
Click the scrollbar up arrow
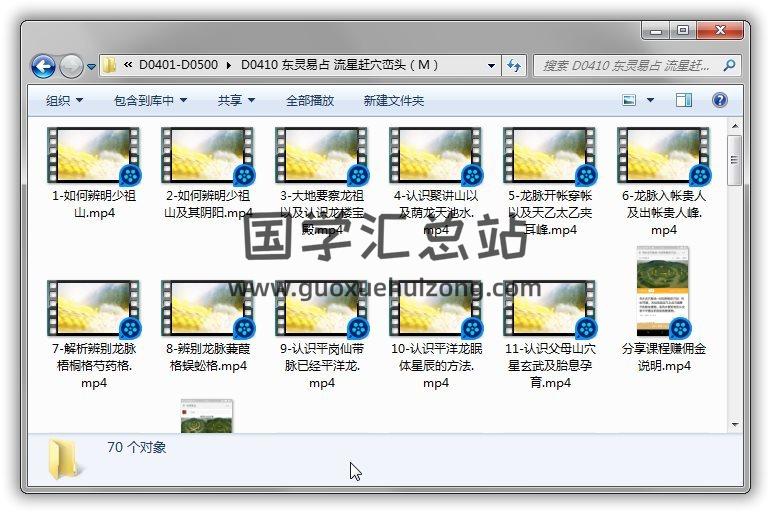pos(735,126)
